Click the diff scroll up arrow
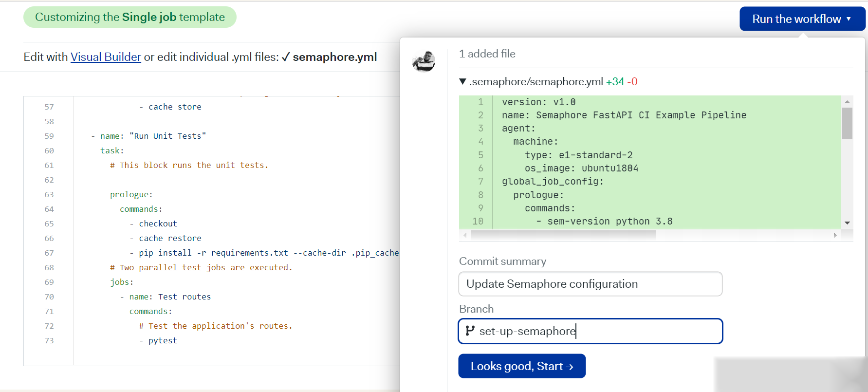 [847, 102]
